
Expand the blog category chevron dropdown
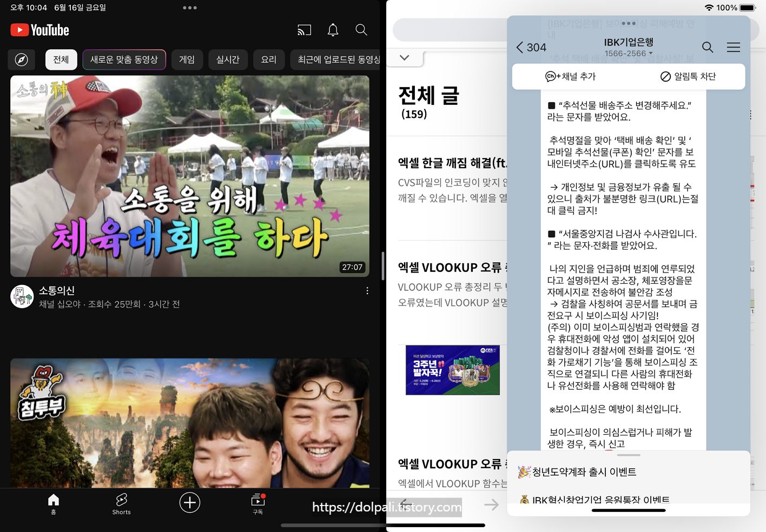[405, 58]
